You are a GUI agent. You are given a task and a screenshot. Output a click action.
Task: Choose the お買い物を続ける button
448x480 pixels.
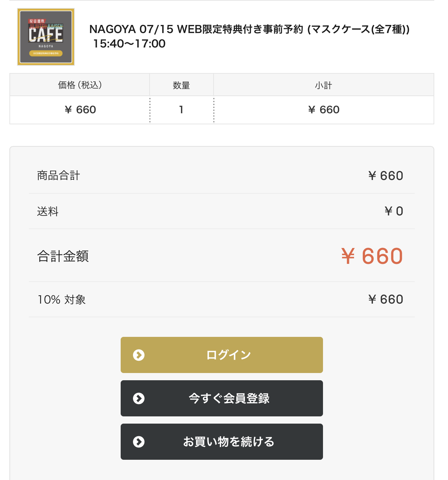[222, 442]
